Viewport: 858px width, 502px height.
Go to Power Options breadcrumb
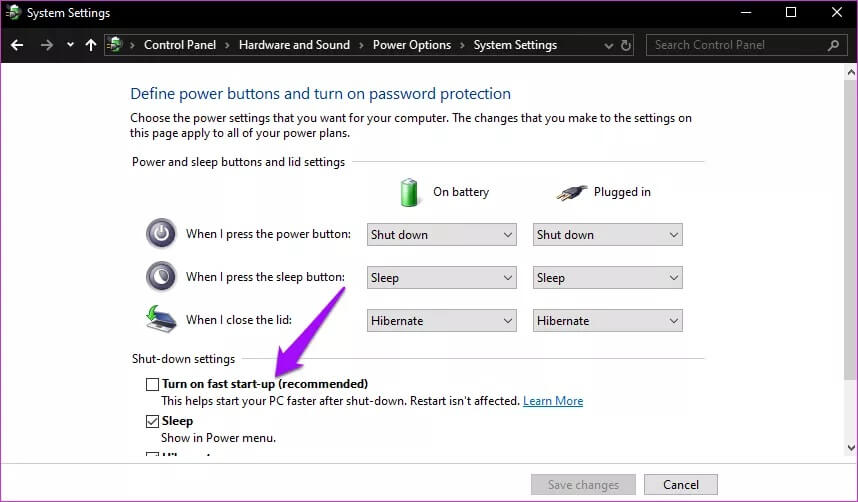tap(411, 45)
